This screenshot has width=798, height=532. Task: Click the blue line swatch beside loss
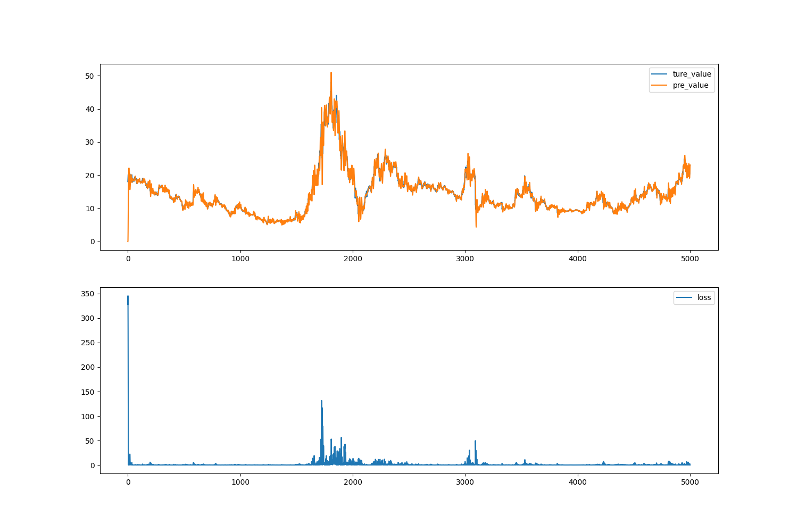point(684,298)
